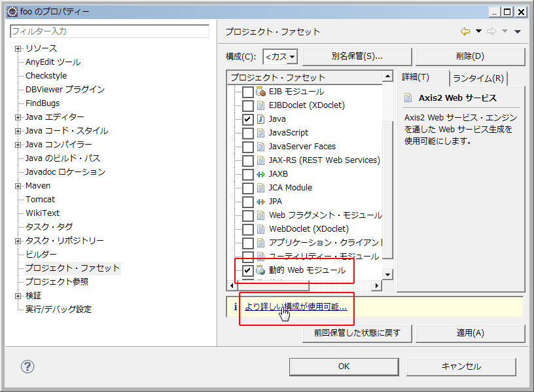Uncheck the Java facet checkbox
534x392 pixels.
pos(248,119)
